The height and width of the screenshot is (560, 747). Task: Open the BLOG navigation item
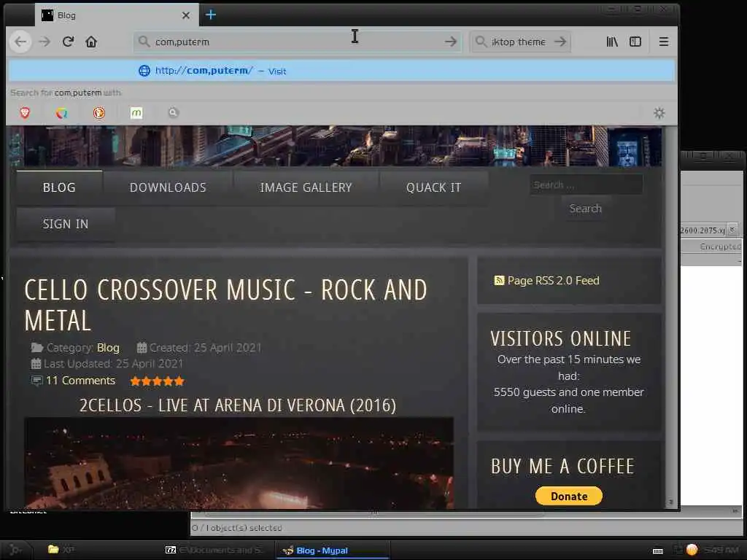pyautogui.click(x=59, y=187)
